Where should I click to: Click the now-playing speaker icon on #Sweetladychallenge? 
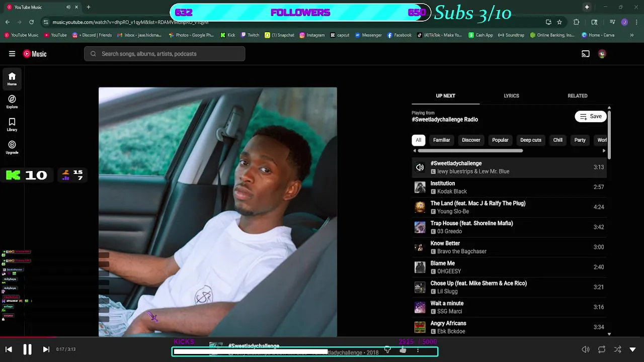coord(420,167)
